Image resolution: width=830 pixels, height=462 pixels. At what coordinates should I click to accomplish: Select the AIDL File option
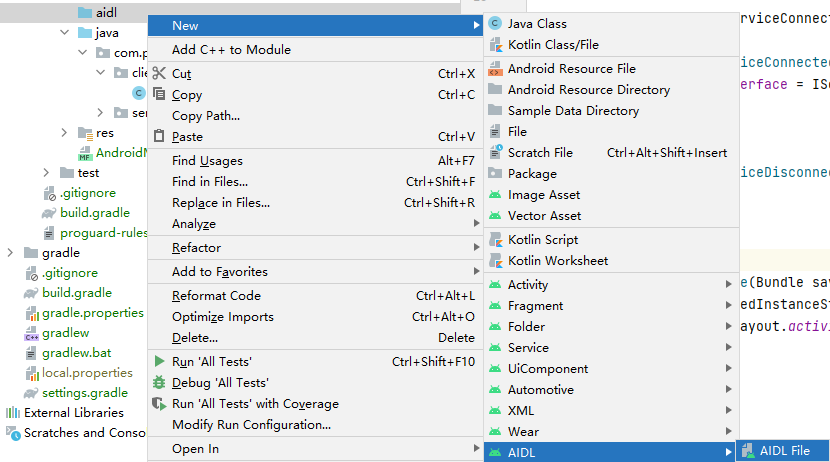[x=782, y=450]
